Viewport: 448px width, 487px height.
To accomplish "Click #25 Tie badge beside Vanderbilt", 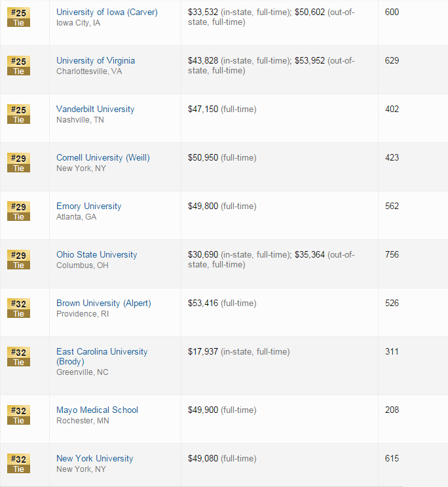I will [18, 114].
